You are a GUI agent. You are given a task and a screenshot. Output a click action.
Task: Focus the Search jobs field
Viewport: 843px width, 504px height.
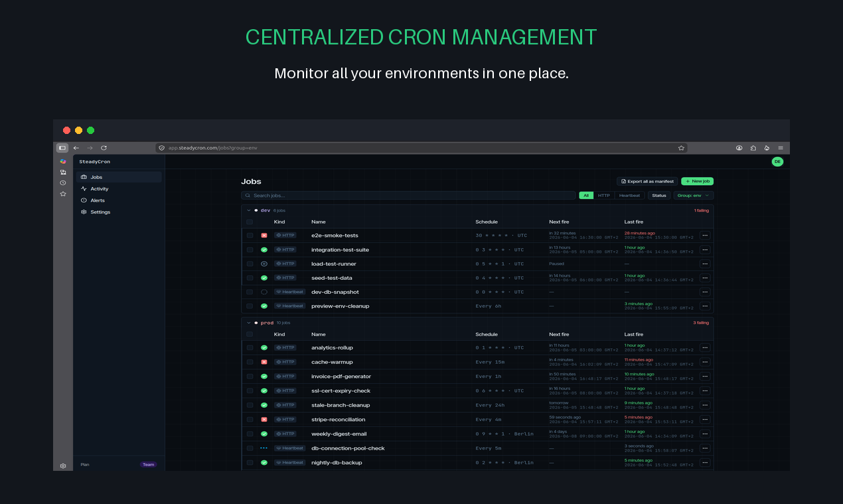point(408,196)
